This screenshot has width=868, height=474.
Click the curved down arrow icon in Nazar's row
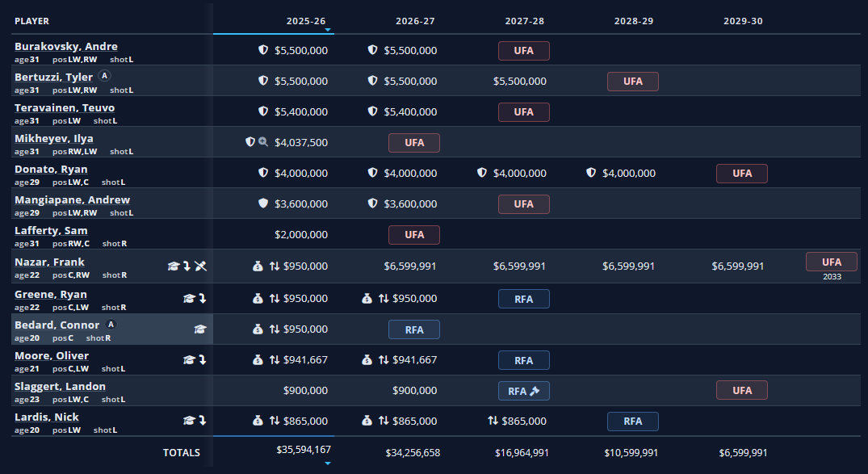coord(187,266)
